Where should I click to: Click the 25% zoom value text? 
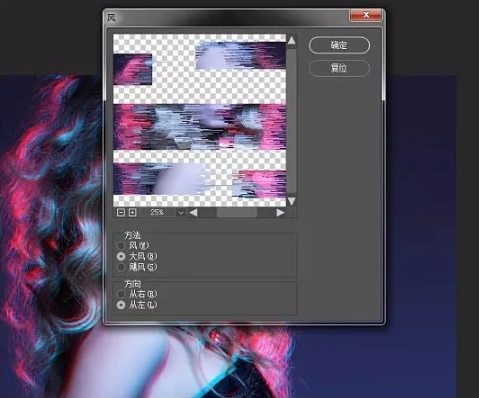157,212
